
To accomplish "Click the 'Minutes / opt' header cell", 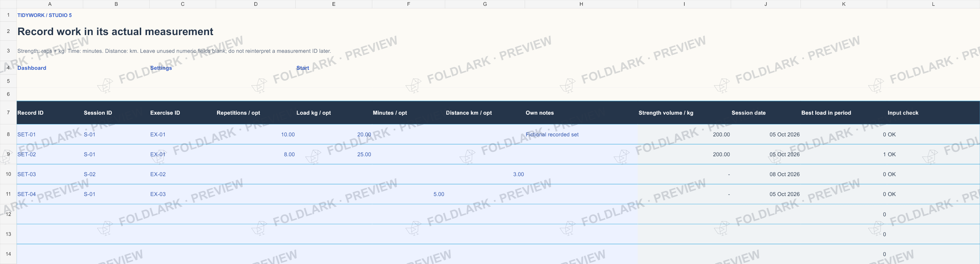I will (x=409, y=113).
